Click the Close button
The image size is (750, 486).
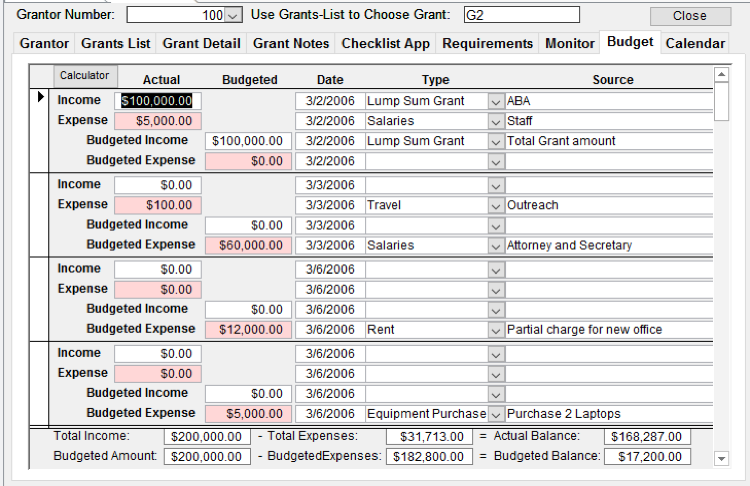tap(690, 16)
